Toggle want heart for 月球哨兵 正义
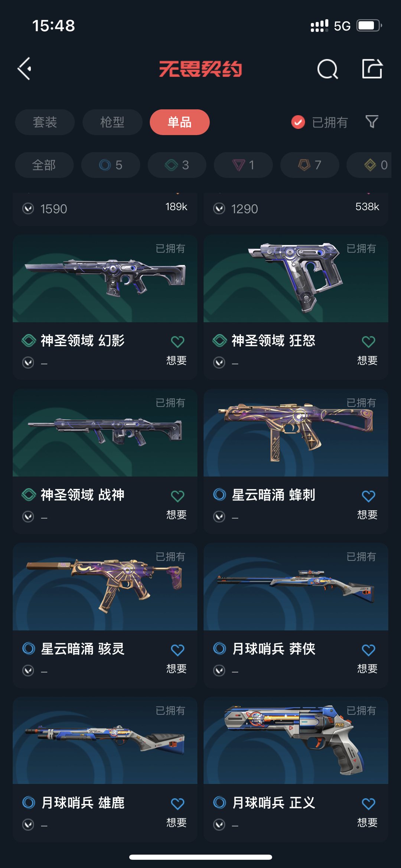Screen dimensions: 401x868 (x=368, y=804)
